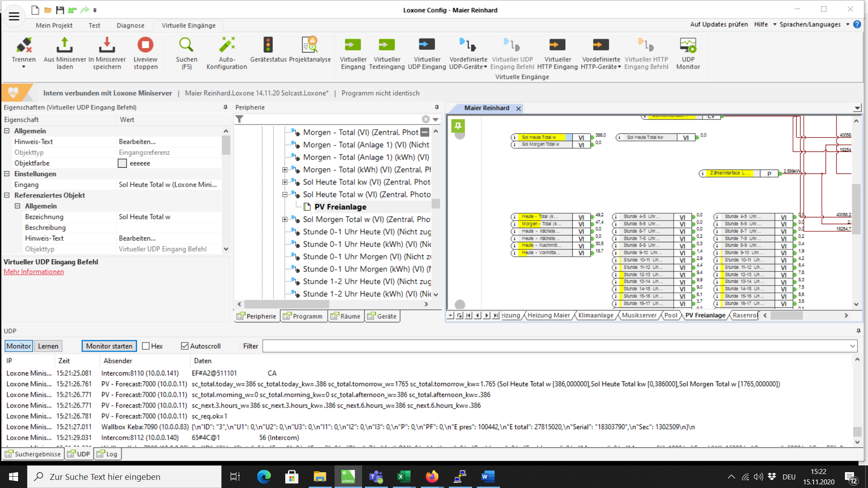Click the Monitor starten button
The image size is (868, 488).
[109, 346]
